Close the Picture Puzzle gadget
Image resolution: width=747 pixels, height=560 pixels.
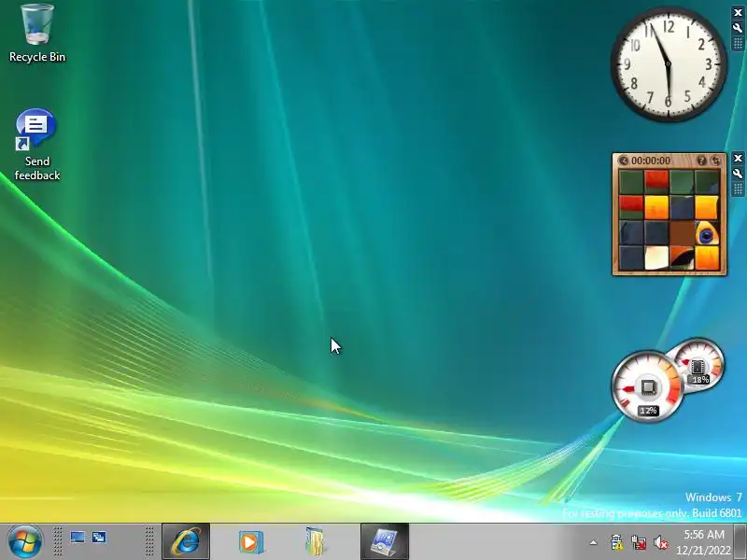tap(738, 158)
